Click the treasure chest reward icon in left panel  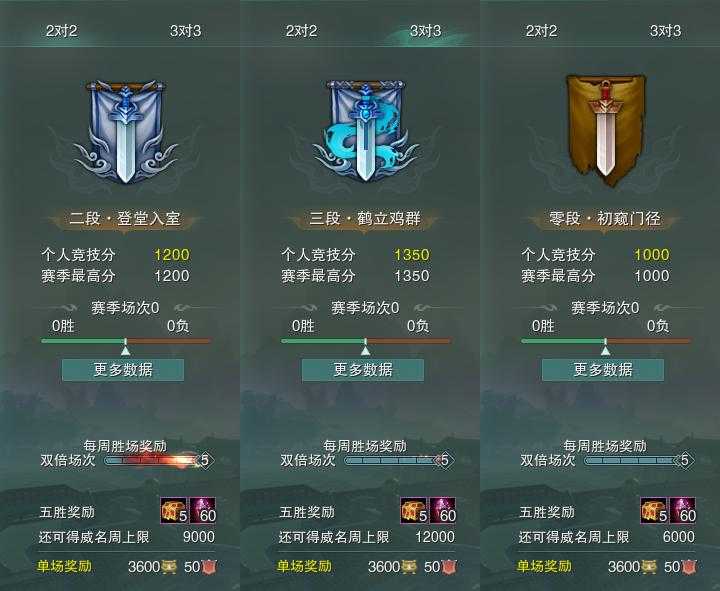(x=174, y=511)
